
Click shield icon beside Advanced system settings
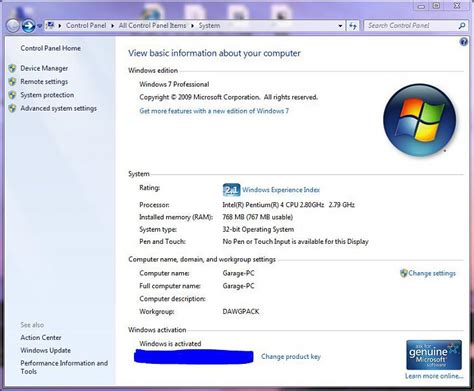pos(12,108)
